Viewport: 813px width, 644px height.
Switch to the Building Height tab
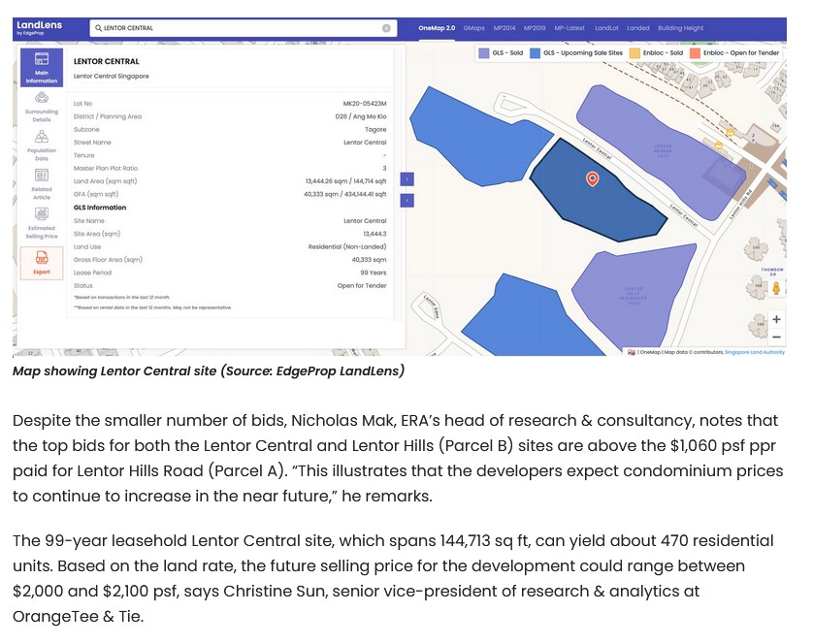pos(680,28)
